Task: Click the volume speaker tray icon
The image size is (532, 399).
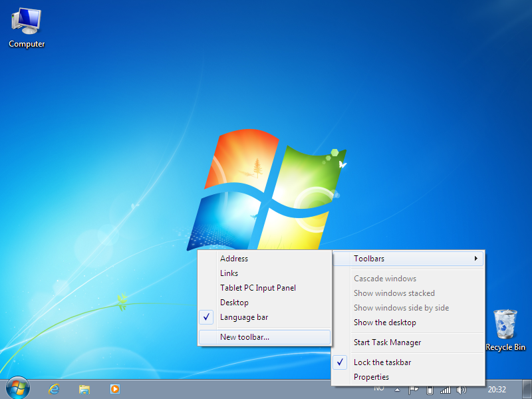Action: coord(462,390)
